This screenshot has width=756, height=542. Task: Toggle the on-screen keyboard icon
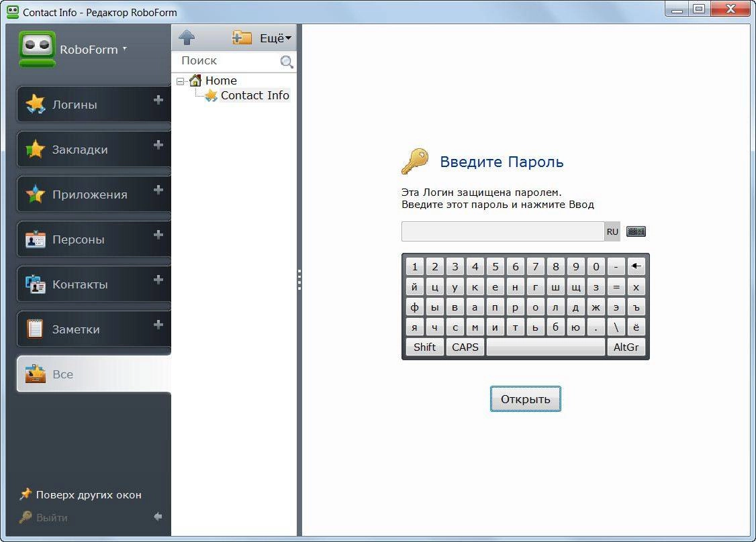coord(636,231)
